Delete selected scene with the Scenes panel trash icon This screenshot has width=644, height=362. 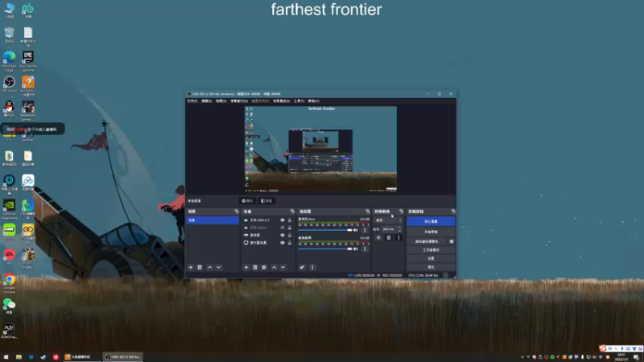(x=200, y=267)
